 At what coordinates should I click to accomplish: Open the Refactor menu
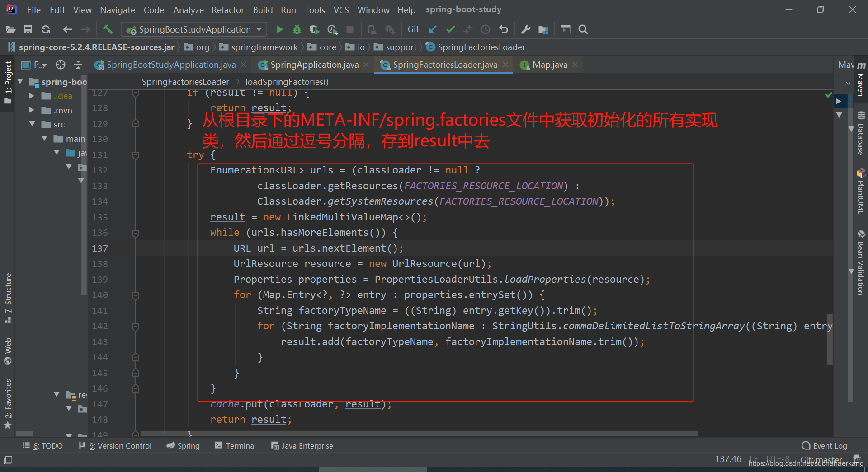click(x=227, y=10)
